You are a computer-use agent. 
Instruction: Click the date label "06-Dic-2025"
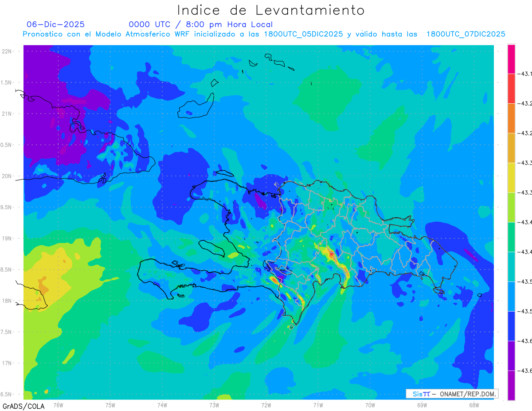(x=55, y=24)
